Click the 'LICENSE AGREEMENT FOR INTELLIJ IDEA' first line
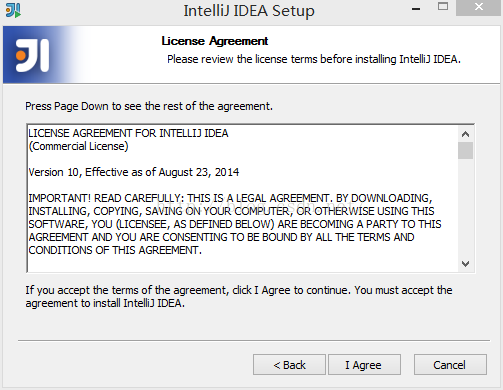Screen dimensions: 503x390 (128, 133)
